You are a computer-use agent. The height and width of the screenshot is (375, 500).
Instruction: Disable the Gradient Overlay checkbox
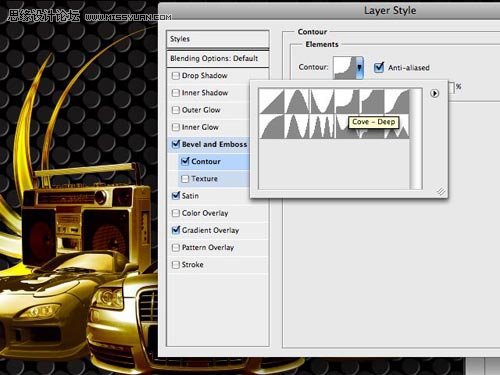point(176,230)
